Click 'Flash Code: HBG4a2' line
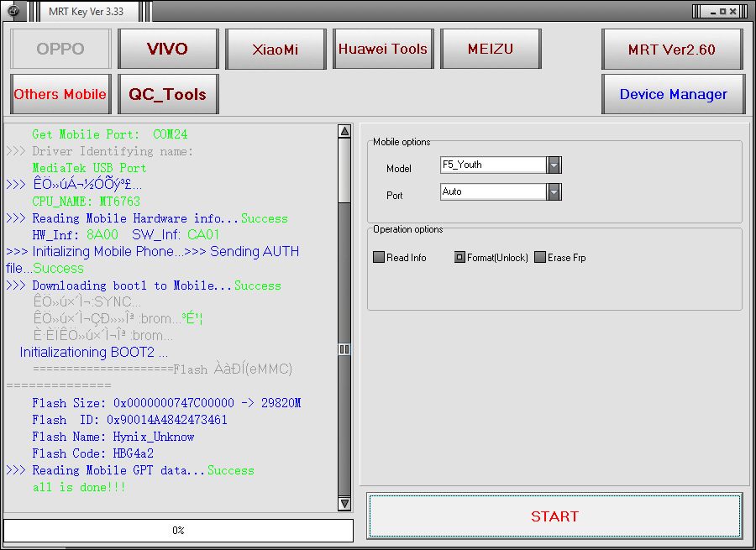The height and width of the screenshot is (550, 756). point(93,453)
